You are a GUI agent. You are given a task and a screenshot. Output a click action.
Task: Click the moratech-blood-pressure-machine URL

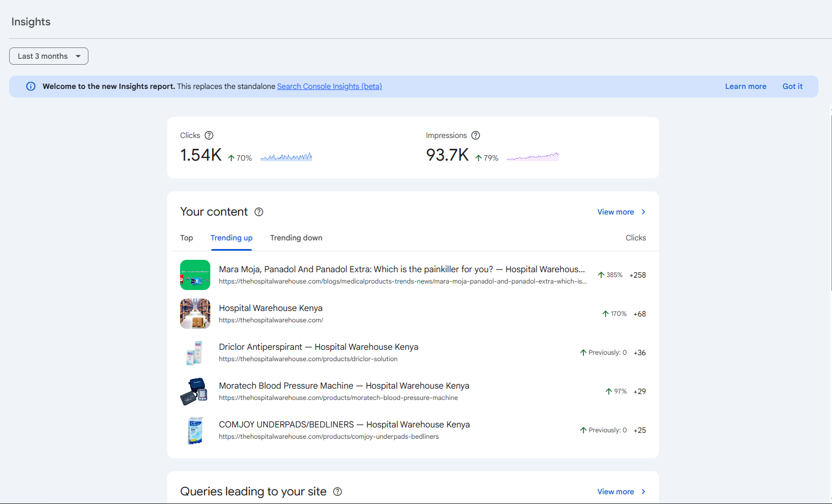pos(338,398)
